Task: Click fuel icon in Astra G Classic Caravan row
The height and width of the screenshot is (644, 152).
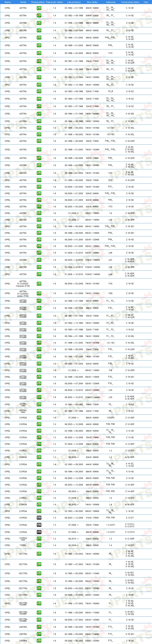Action: [x=39, y=284]
